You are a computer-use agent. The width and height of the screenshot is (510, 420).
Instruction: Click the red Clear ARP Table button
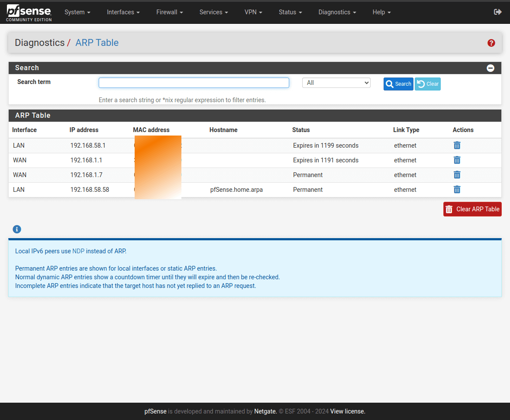(x=472, y=209)
